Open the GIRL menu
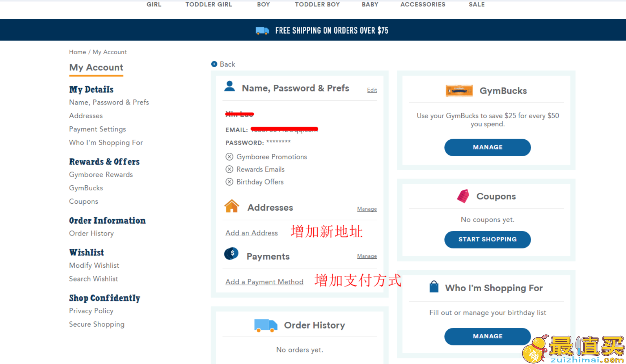The image size is (626, 364). click(154, 4)
